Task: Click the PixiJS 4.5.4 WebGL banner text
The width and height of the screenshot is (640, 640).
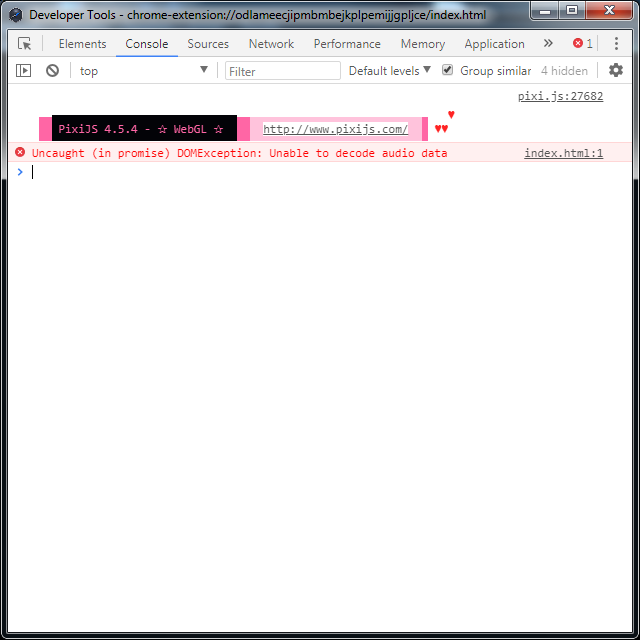Action: [140, 129]
